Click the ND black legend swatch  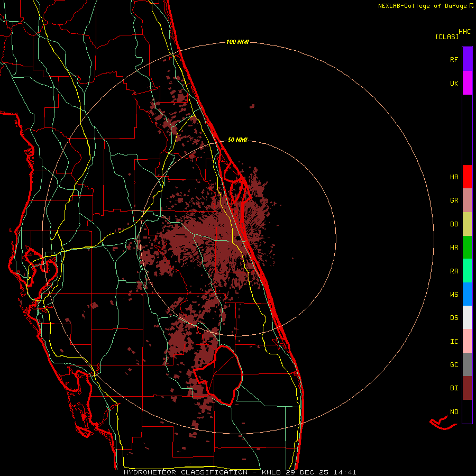click(x=467, y=411)
